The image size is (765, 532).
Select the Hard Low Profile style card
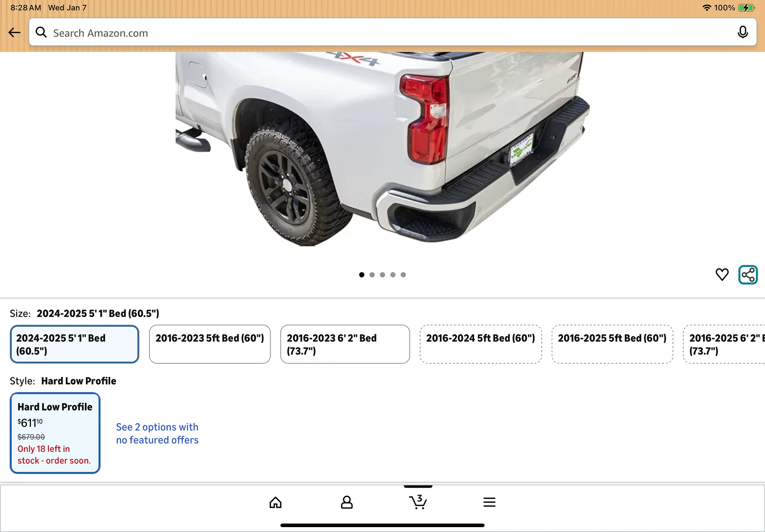click(x=55, y=433)
